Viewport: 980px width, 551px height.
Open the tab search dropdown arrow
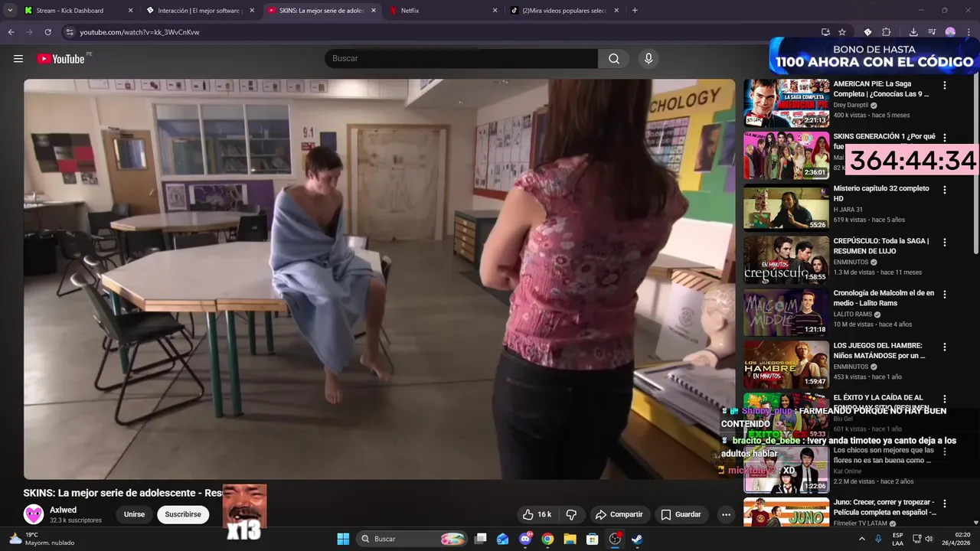[x=10, y=11]
